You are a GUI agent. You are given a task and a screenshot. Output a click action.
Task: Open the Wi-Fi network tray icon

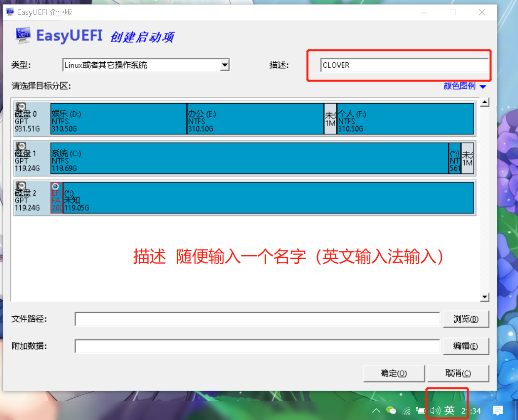pos(406,410)
